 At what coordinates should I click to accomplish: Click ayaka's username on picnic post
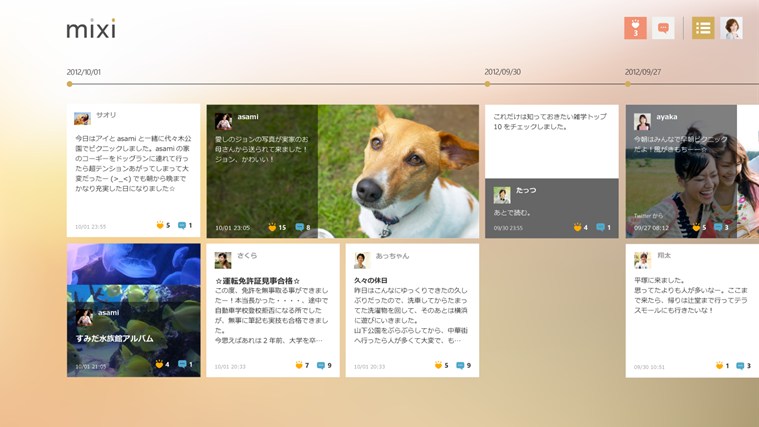click(x=666, y=117)
